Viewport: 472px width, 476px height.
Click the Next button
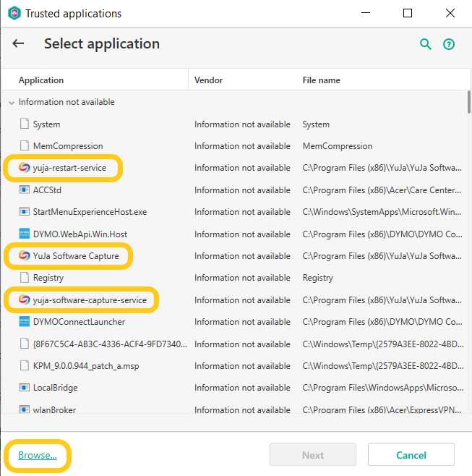tap(313, 455)
